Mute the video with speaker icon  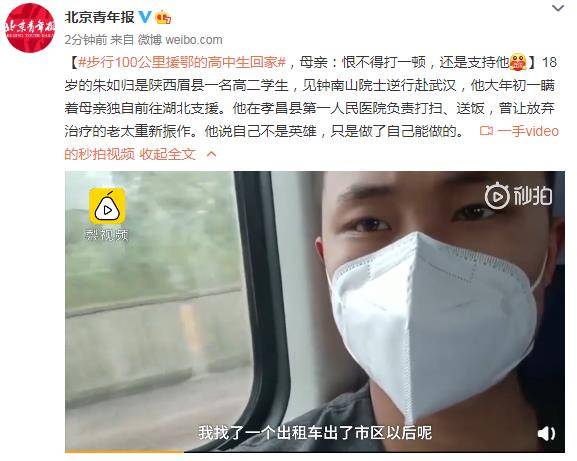pyautogui.click(x=546, y=433)
